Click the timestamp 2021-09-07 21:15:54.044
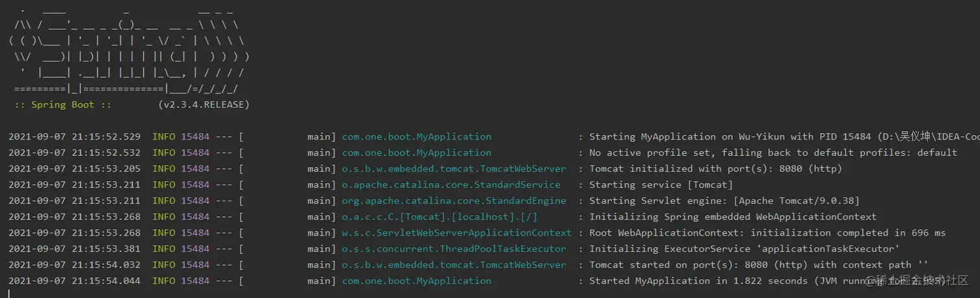This screenshot has height=298, width=980. coord(75,280)
